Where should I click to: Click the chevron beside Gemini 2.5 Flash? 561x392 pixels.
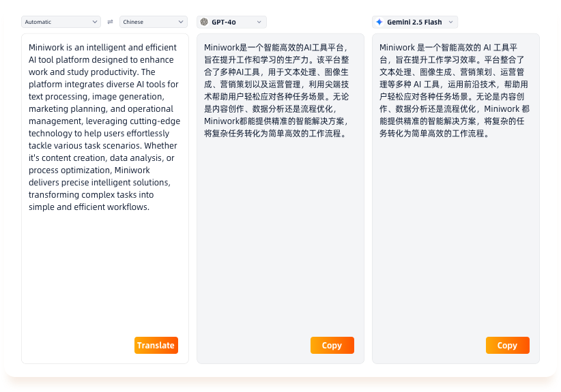pos(451,22)
